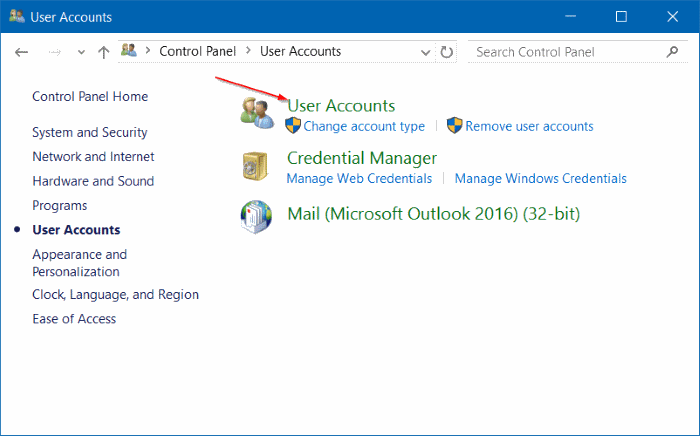Open Hardware and Sound category
Screen dimensions: 700x436
pos(93,181)
